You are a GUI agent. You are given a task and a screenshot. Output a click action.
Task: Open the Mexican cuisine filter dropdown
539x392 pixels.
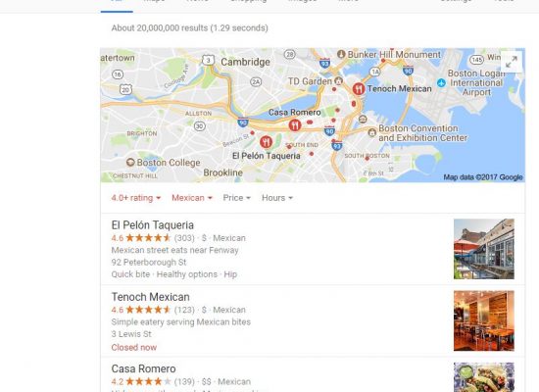pyautogui.click(x=192, y=198)
